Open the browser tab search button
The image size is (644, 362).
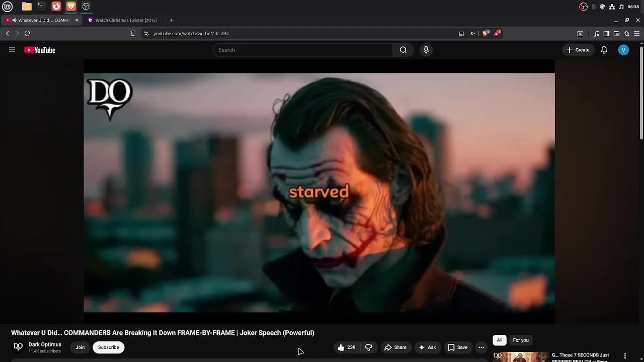580,34
